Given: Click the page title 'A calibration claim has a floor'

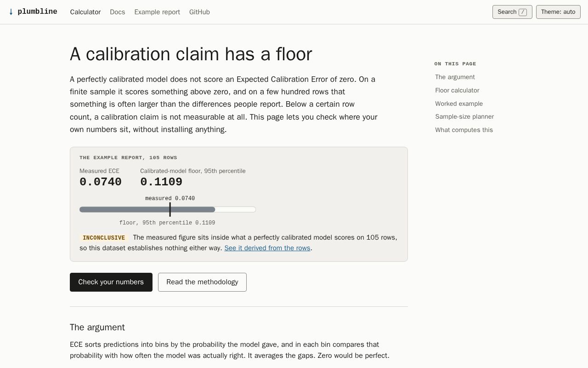Looking at the screenshot, I should pyautogui.click(x=191, y=54).
